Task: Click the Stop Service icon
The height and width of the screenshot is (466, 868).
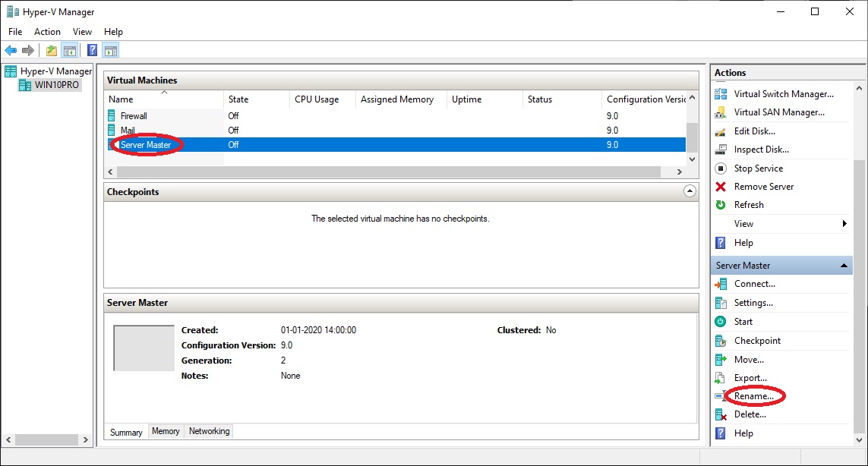Action: [x=721, y=168]
